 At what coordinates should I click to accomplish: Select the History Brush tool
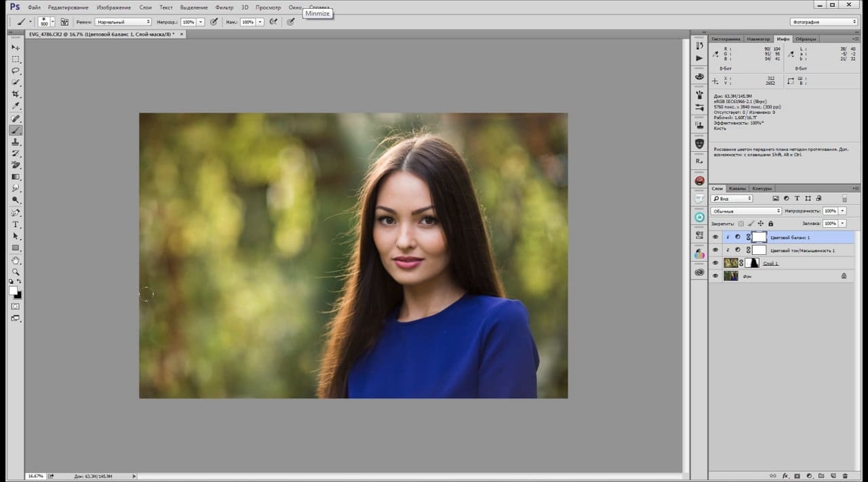click(x=16, y=154)
